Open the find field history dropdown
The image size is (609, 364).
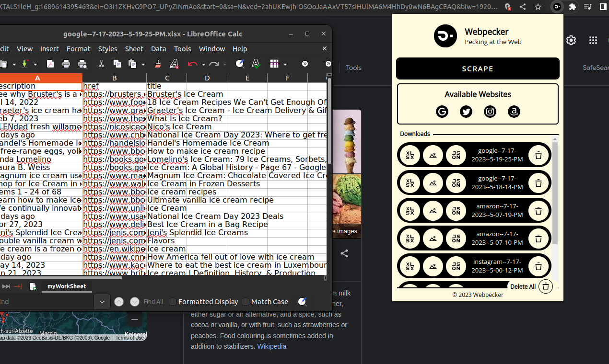click(102, 302)
